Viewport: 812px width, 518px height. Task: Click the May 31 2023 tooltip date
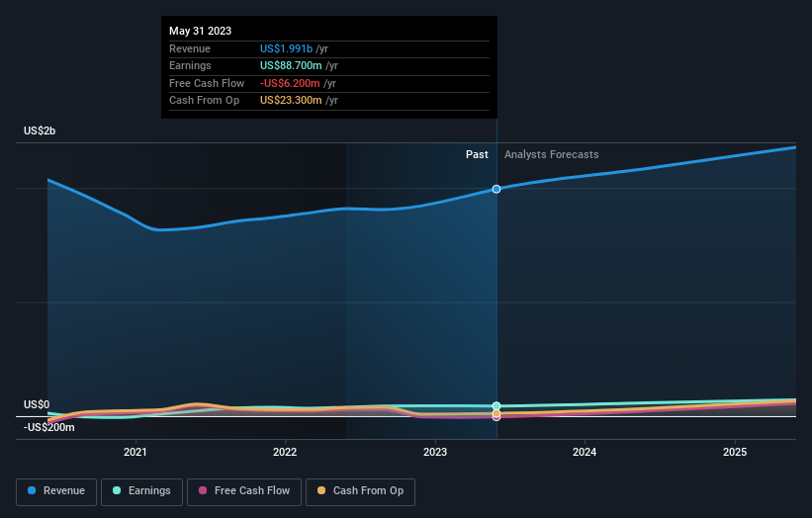point(201,31)
